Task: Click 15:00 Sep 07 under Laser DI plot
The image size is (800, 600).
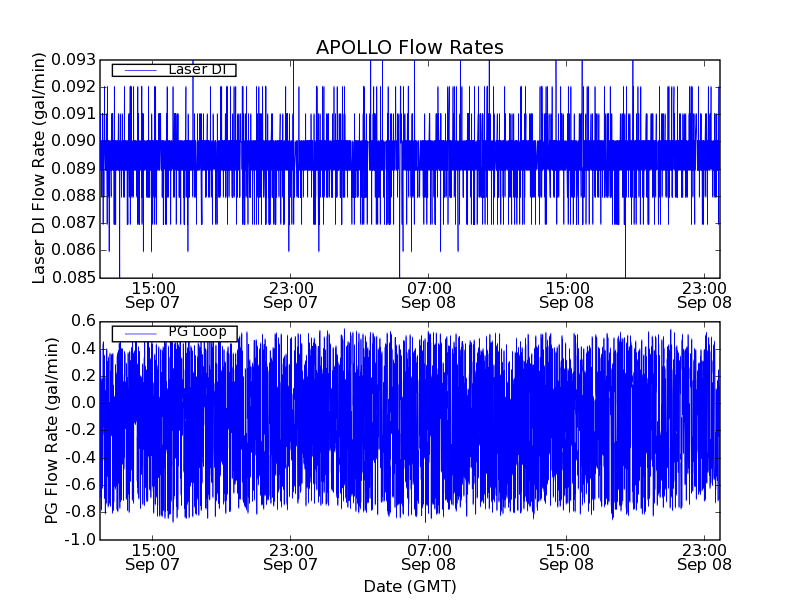Action: tap(153, 296)
